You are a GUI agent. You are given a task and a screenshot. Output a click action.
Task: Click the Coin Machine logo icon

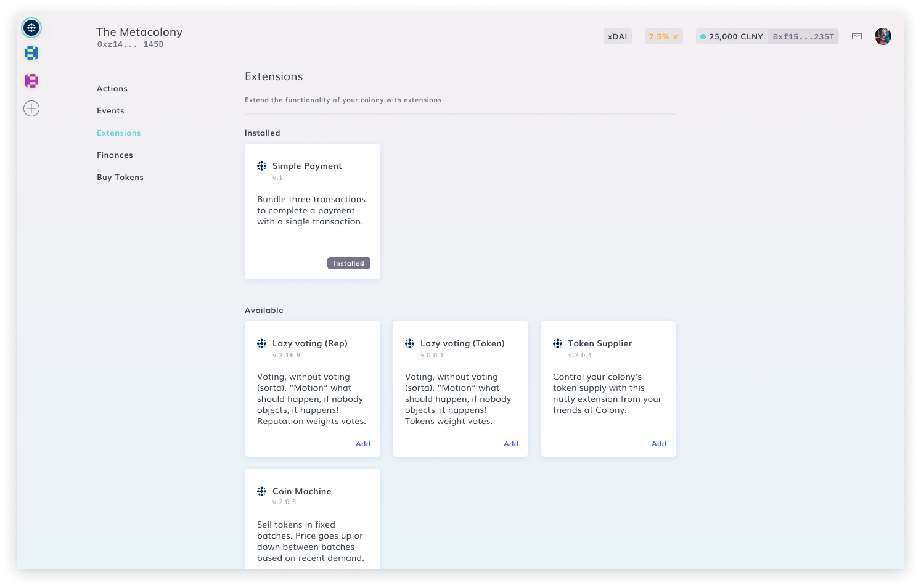[x=262, y=491]
